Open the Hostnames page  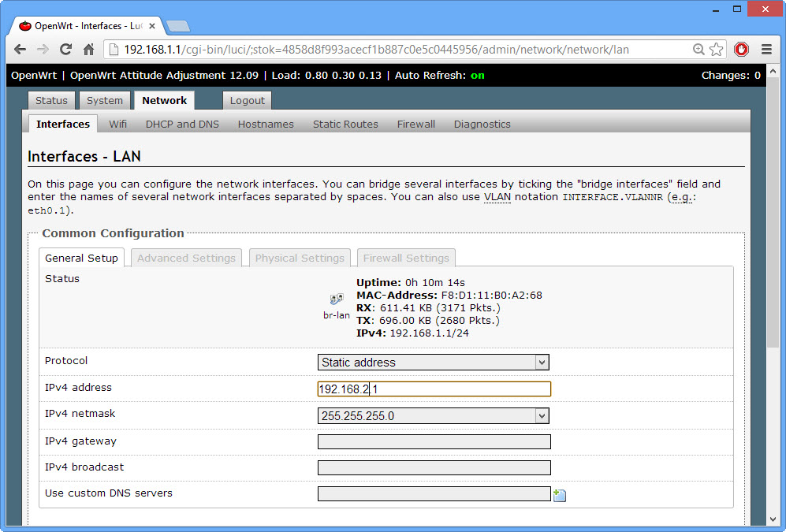point(266,125)
